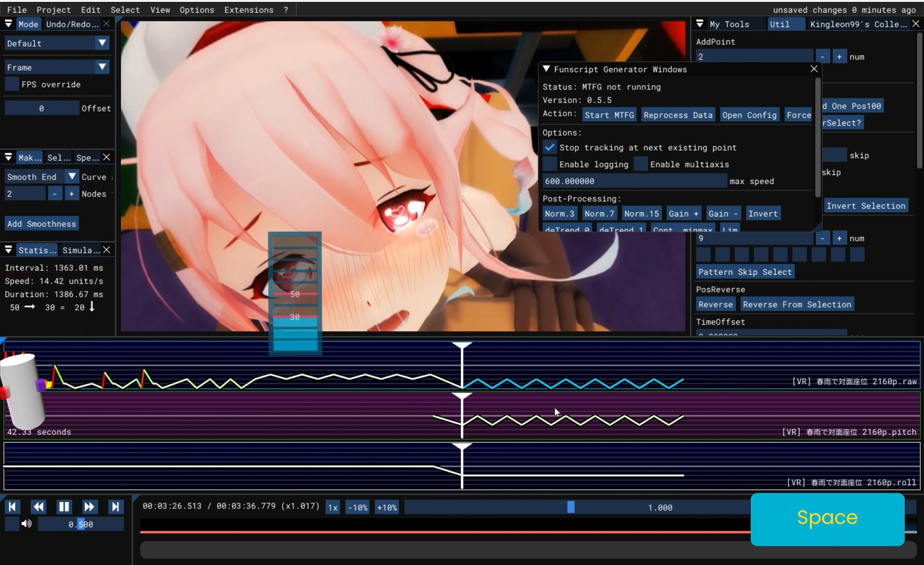This screenshot has width=924, height=565.
Task: Open the Statistics panel options triangle
Action: click(8, 250)
